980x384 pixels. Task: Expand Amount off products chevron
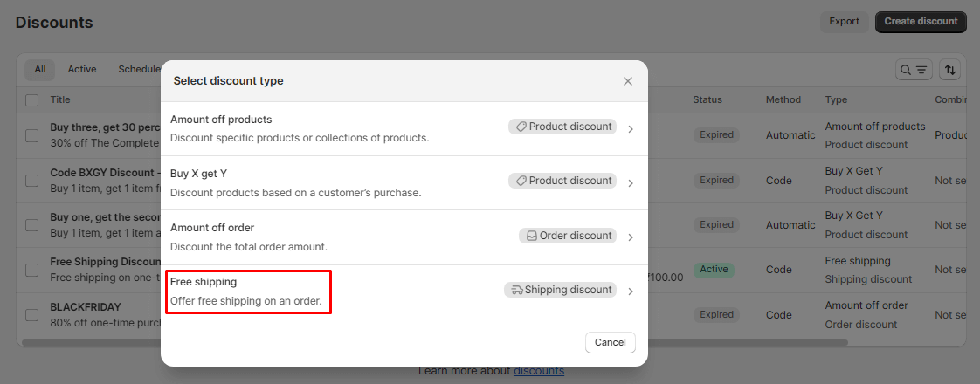click(x=631, y=129)
